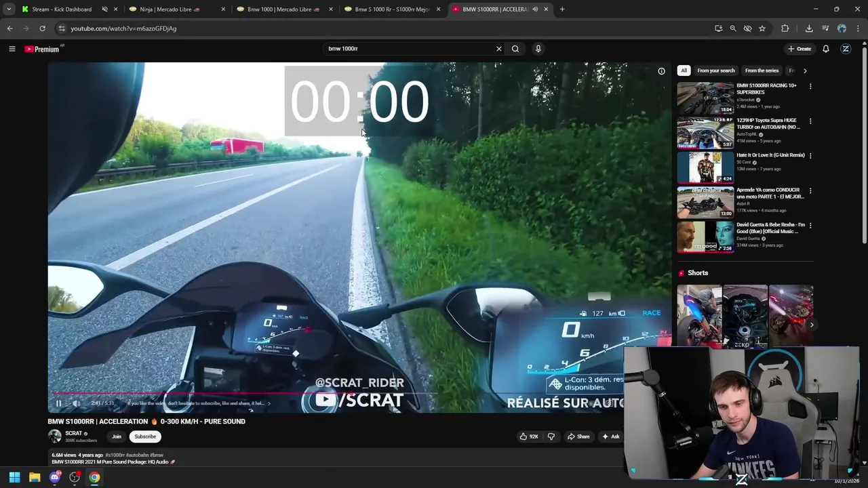Open '1239HP Toyota Supra HUGE TURBO' video title
The image size is (868, 488).
coord(768,123)
